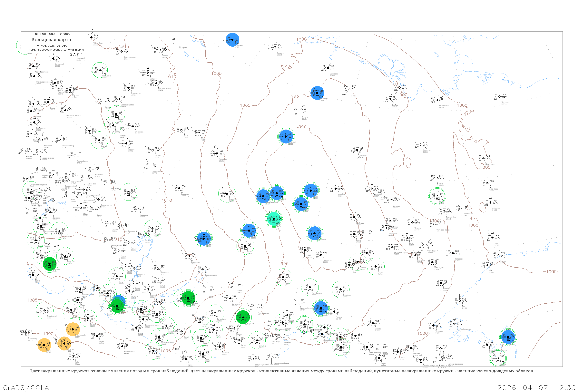
Task: Select the Saskylakh station plot
Action: click(328, 68)
